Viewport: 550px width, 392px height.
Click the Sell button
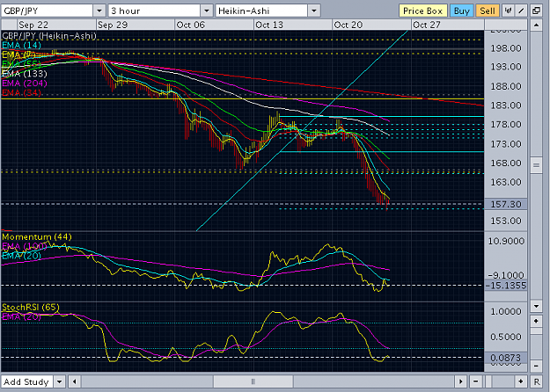click(488, 11)
